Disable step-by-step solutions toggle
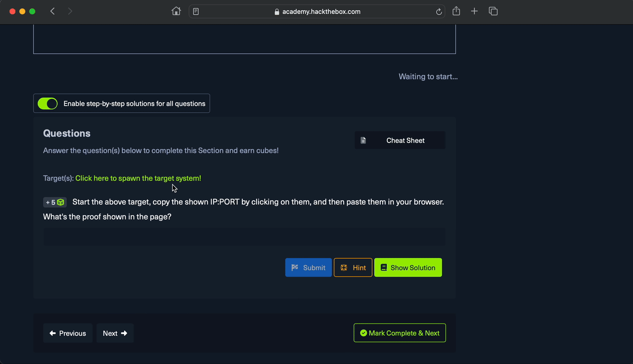Screen dimensions: 633x364 coord(48,104)
